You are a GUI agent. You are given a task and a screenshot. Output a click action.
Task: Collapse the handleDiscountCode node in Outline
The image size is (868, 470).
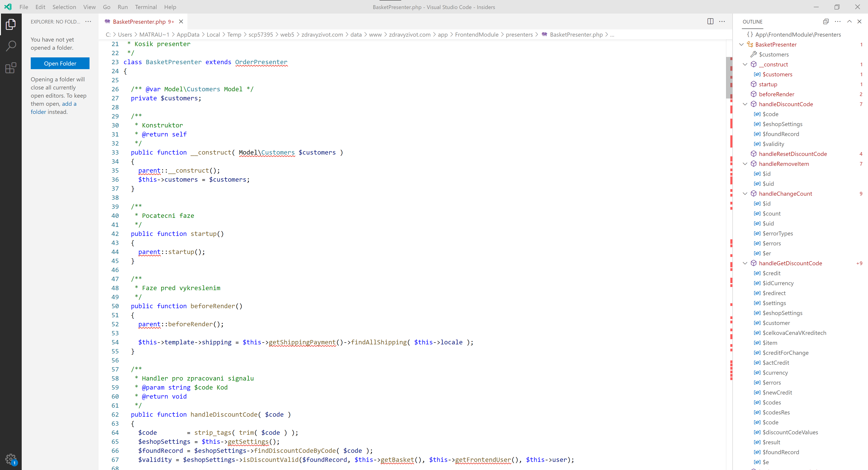745,104
